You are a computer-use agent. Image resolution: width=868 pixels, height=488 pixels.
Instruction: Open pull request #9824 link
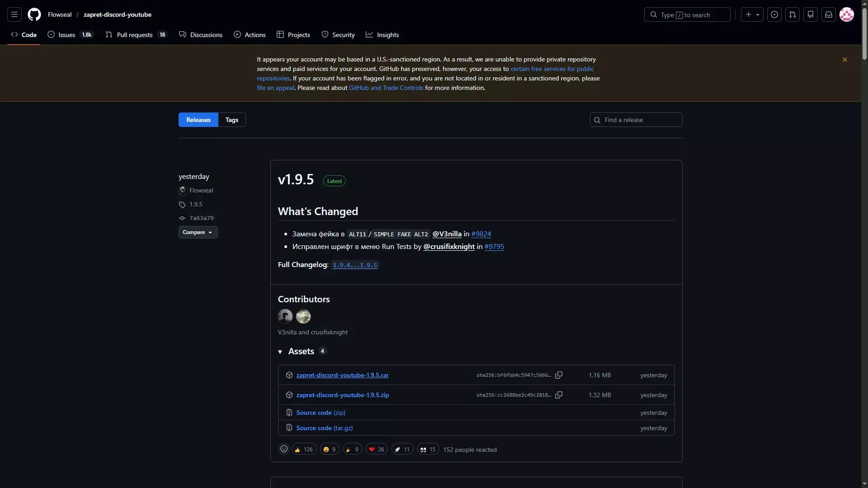[x=481, y=234]
